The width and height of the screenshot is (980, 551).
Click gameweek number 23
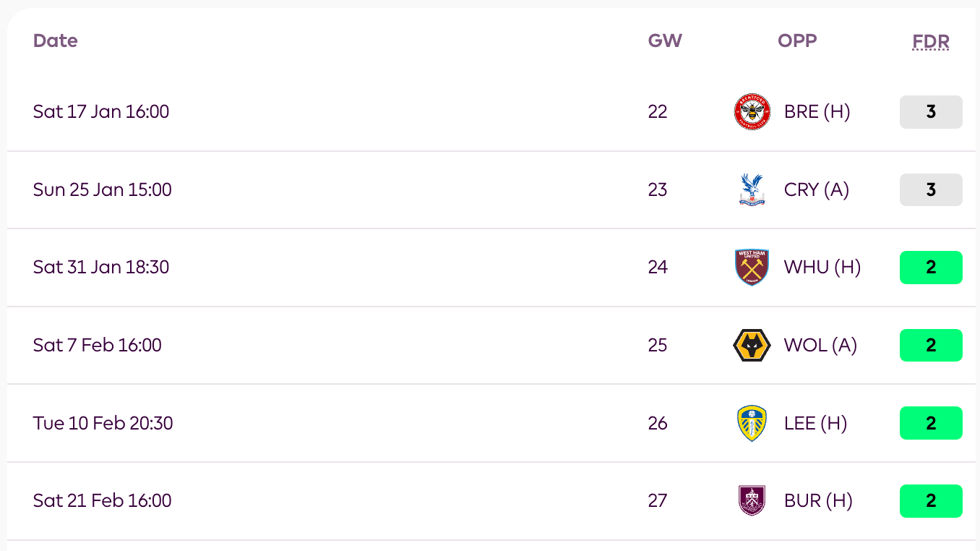658,189
